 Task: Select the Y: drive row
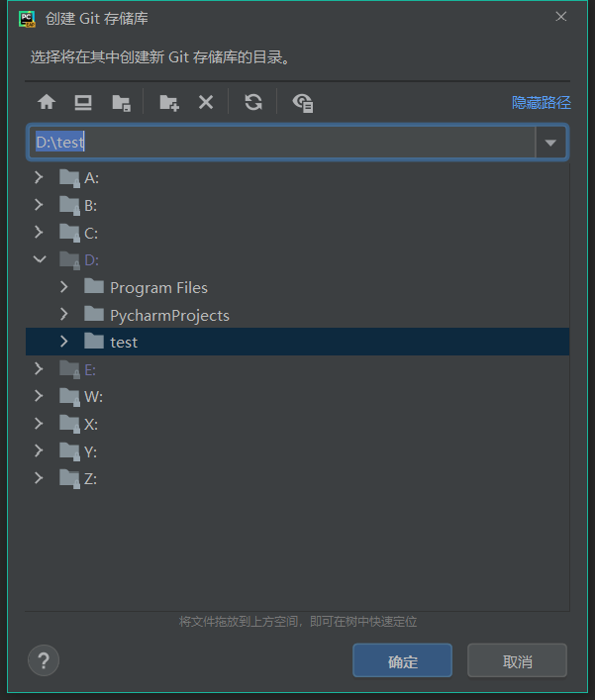(x=297, y=451)
